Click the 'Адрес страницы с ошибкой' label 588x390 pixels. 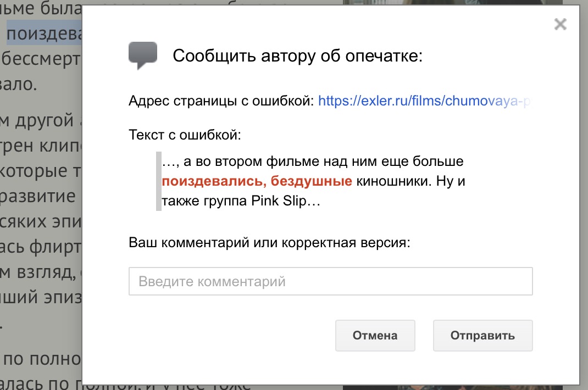click(x=221, y=101)
